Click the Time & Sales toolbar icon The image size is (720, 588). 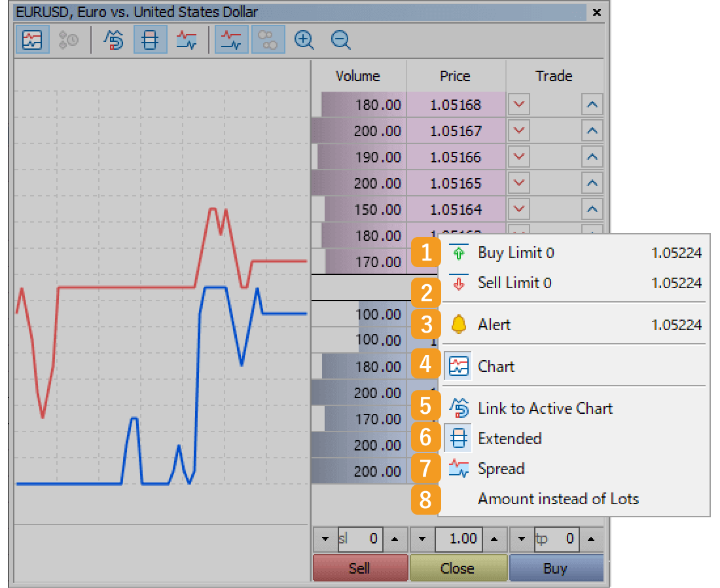(69, 39)
